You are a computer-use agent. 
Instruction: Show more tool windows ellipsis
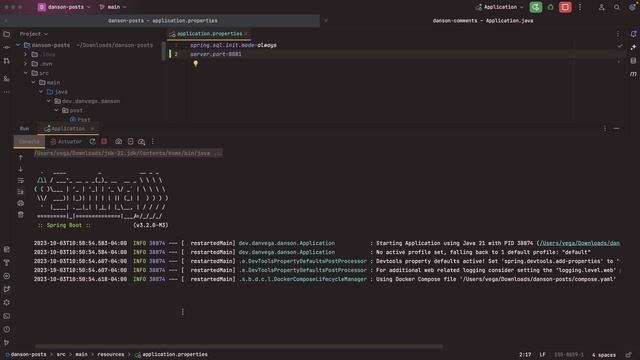[7, 92]
